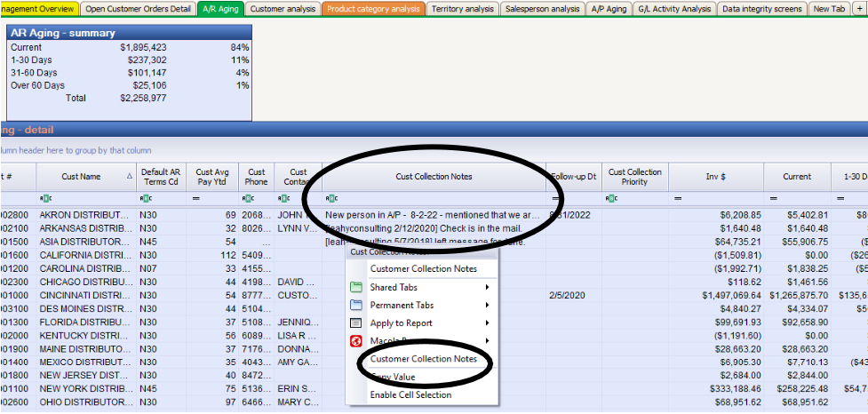Viewport: 868px width, 414px height.
Task: Click the text filter icon under Default AR Terms Cd
Action: tap(145, 198)
